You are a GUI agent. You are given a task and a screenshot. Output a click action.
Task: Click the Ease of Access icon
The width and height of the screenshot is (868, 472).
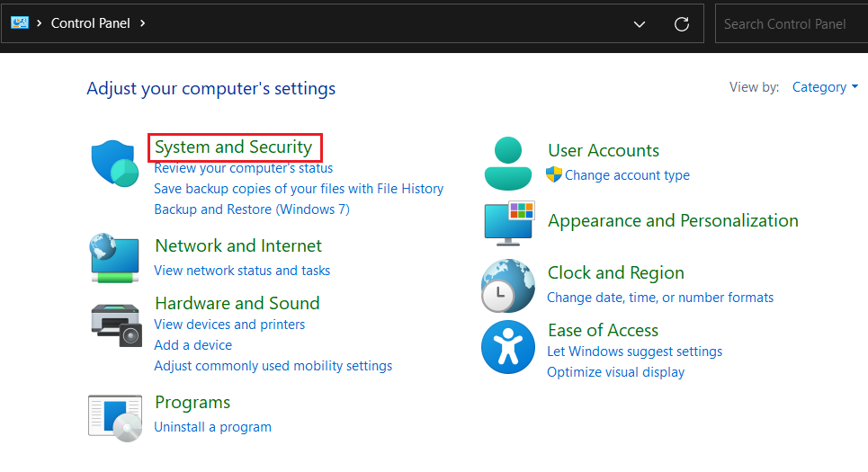click(x=508, y=347)
